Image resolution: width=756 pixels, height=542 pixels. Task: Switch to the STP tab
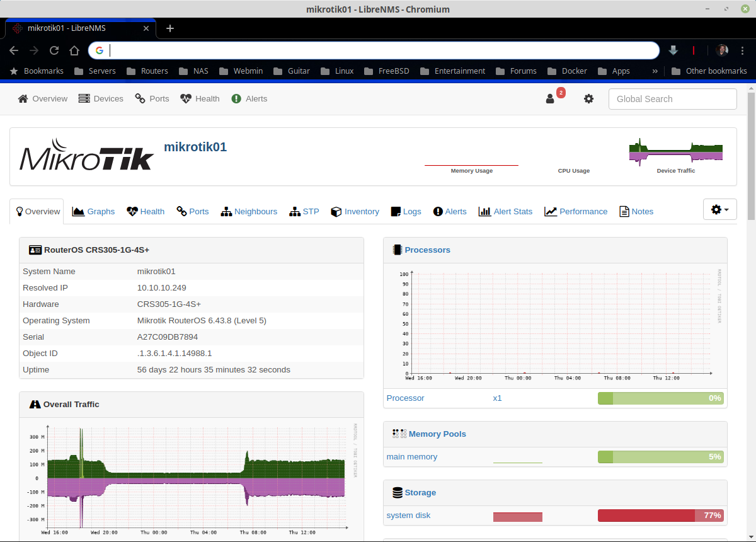pos(304,212)
